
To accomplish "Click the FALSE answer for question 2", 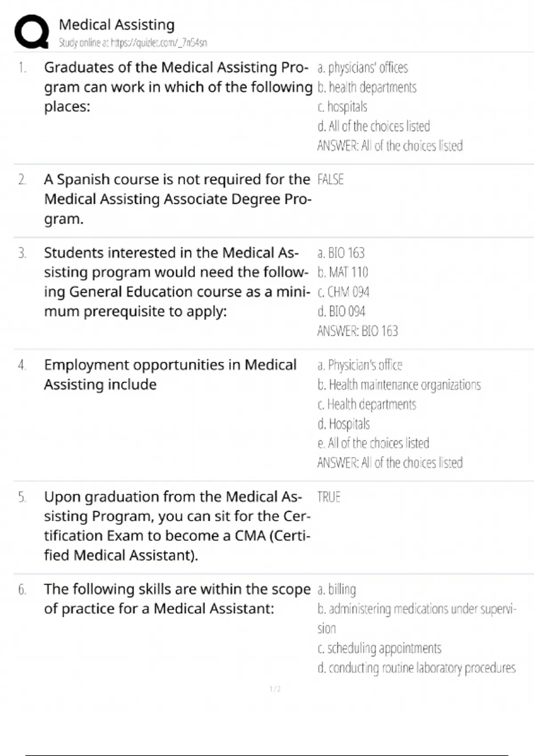I will pyautogui.click(x=330, y=180).
